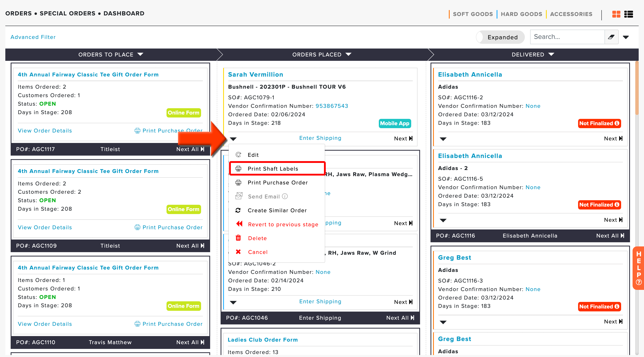This screenshot has height=357, width=644.
Task: Click envelope icon beside Send Email
Action: click(x=239, y=196)
